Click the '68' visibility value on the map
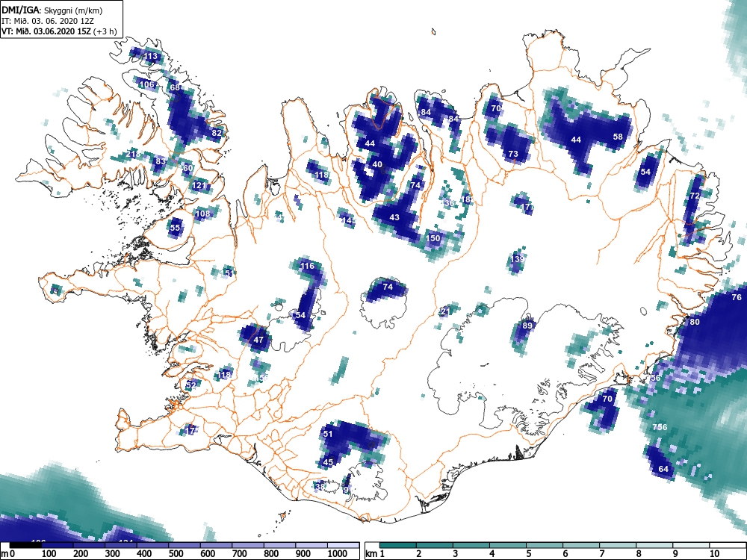Viewport: 747px width, 560px height. point(175,87)
